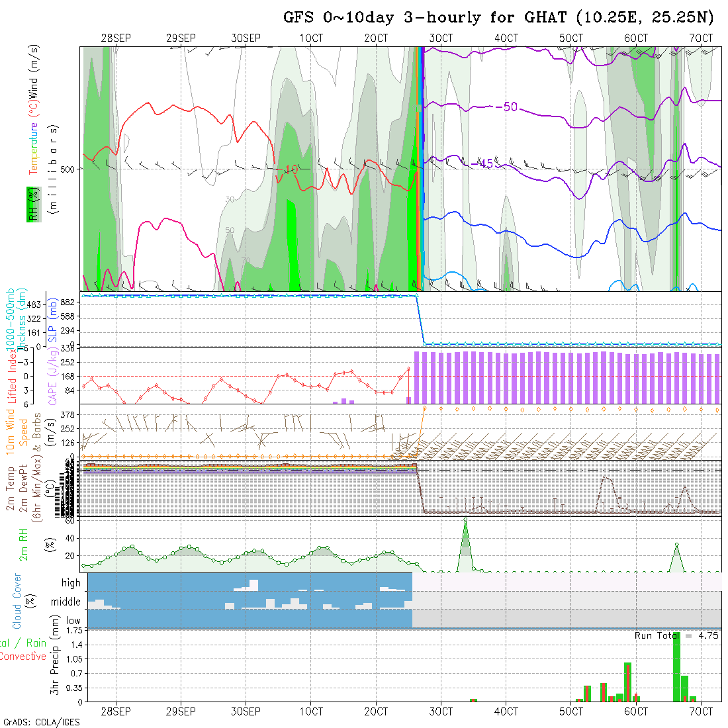728x728 pixels.
Task: Click the 2m RH peak marker near 3OCT
Action: [465, 520]
